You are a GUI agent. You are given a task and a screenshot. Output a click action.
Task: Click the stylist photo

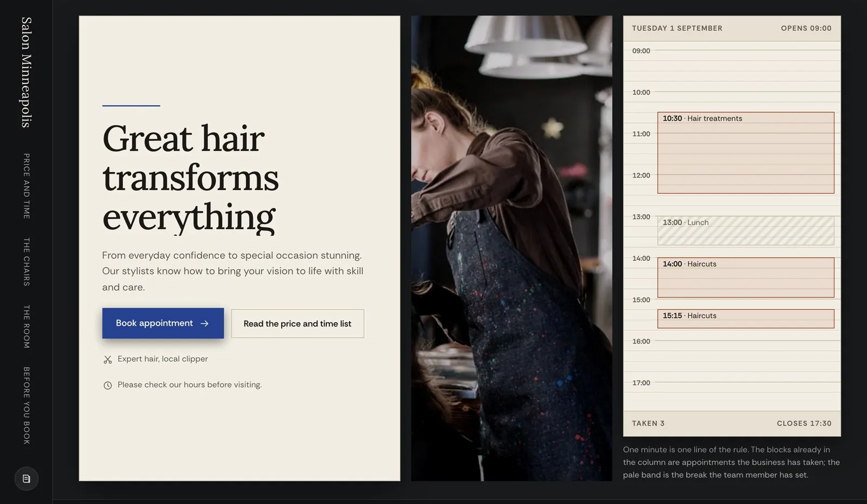512,248
